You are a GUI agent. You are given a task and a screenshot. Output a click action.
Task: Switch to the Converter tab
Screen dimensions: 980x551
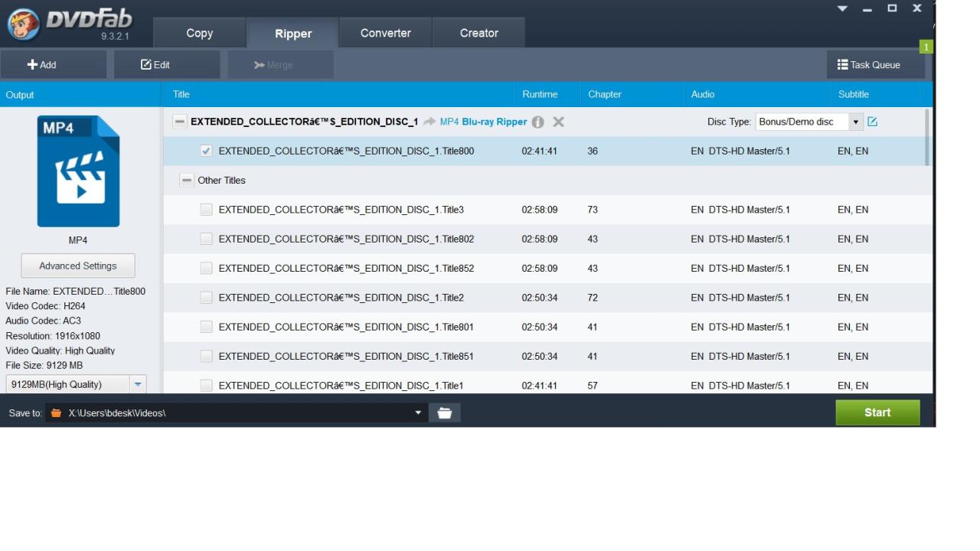click(x=385, y=33)
